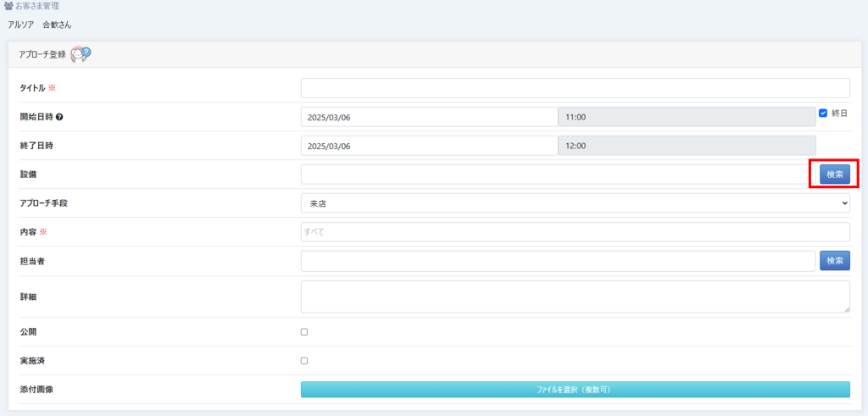Focus the 担当者 input field
The image size is (868, 416).
tap(558, 261)
